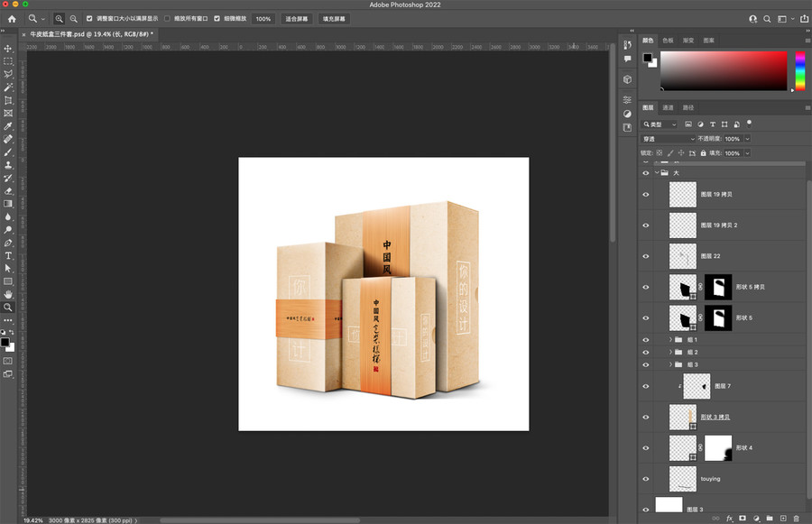Viewport: 812px width, 524px height.
Task: Click the foreground color swatch in Color panel
Action: [x=647, y=58]
